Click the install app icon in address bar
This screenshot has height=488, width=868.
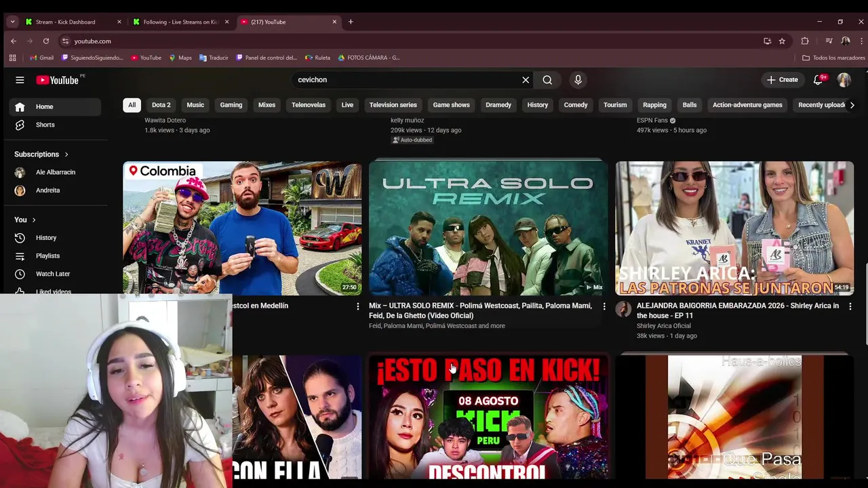click(767, 41)
